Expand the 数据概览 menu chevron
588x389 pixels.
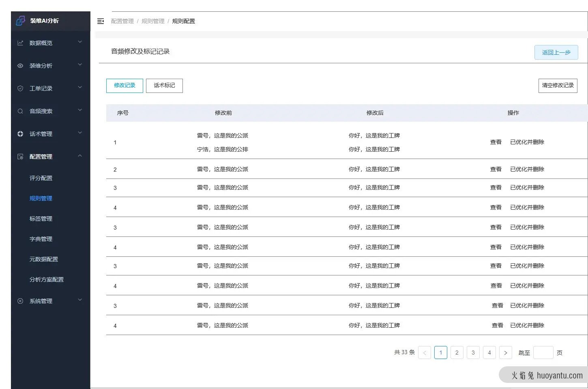click(x=80, y=42)
